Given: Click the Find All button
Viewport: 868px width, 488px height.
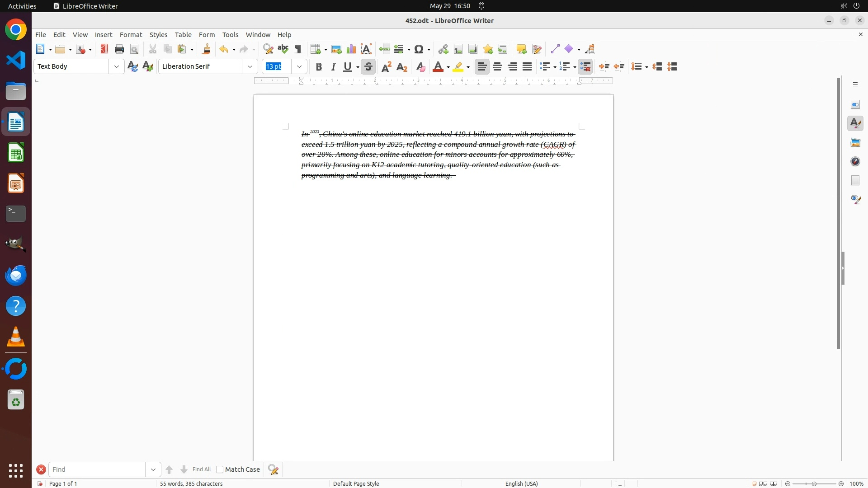Looking at the screenshot, I should 201,469.
